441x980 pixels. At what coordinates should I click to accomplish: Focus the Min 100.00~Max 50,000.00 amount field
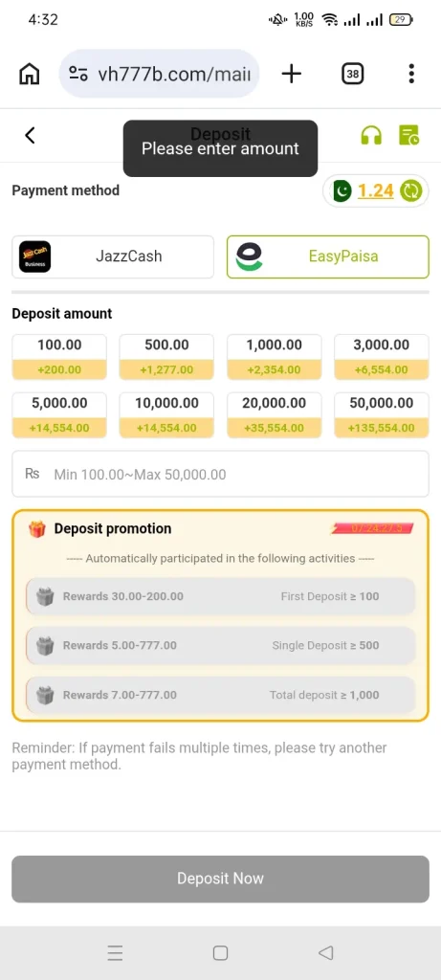pyautogui.click(x=220, y=474)
